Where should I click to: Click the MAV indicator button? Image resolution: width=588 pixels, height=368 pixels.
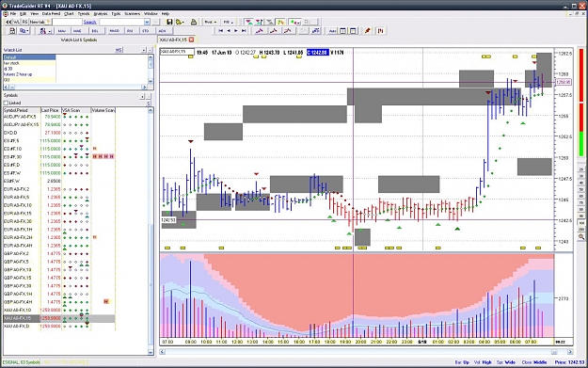pos(62,31)
